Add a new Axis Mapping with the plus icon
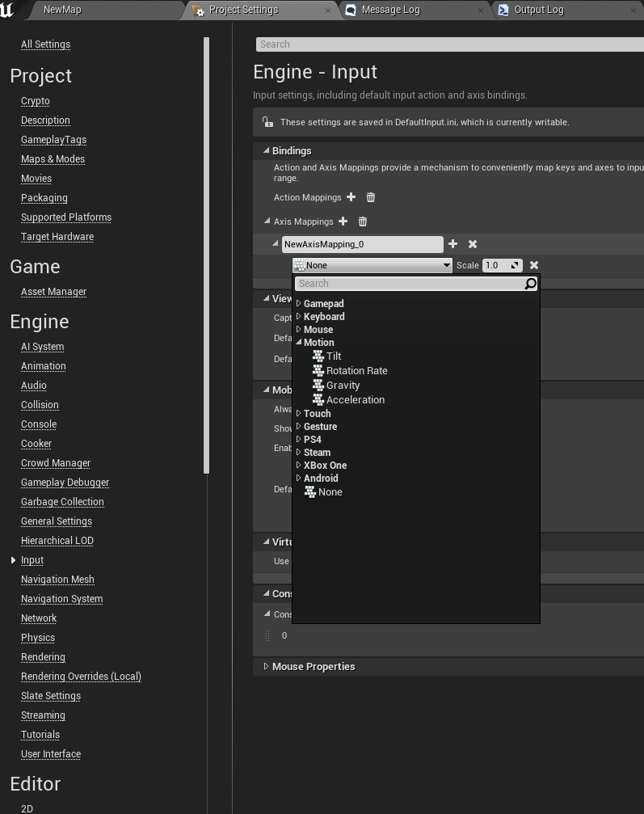The image size is (644, 814). [x=343, y=221]
